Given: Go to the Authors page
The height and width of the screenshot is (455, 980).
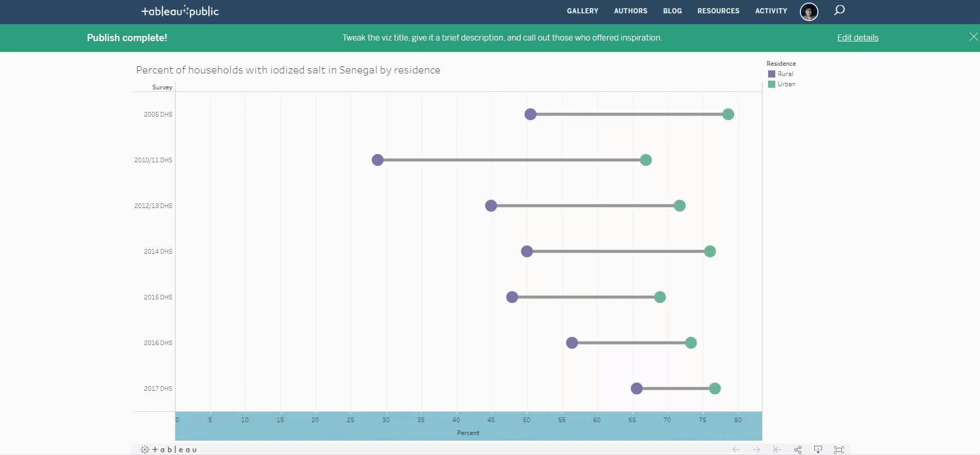Looking at the screenshot, I should pos(631,11).
